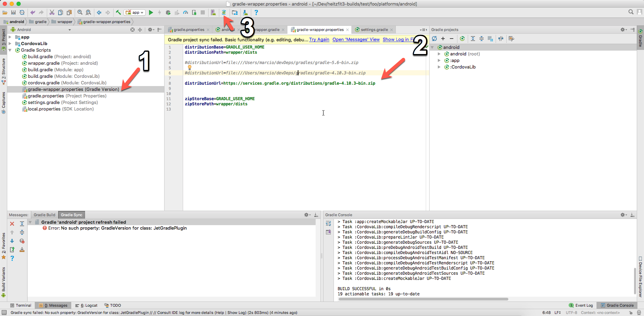The image size is (644, 316).
Task: Execute Gradle task icon in Gradle panel
Action: 462,39
